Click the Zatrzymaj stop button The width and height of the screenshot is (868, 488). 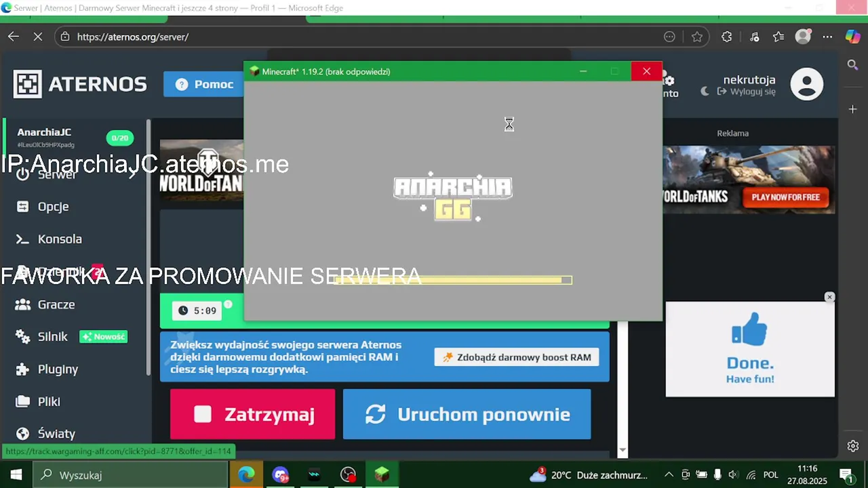click(252, 414)
